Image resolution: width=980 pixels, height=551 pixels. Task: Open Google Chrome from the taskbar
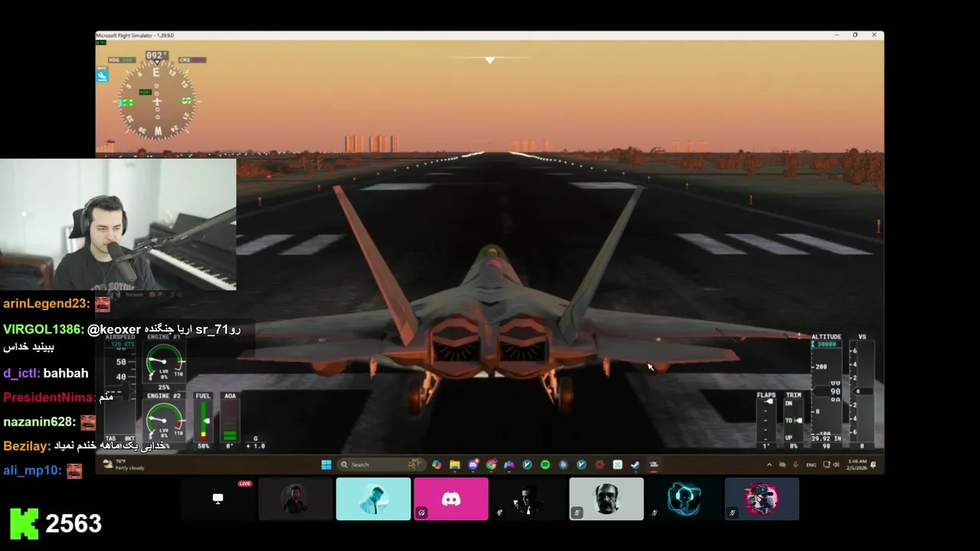point(491,465)
